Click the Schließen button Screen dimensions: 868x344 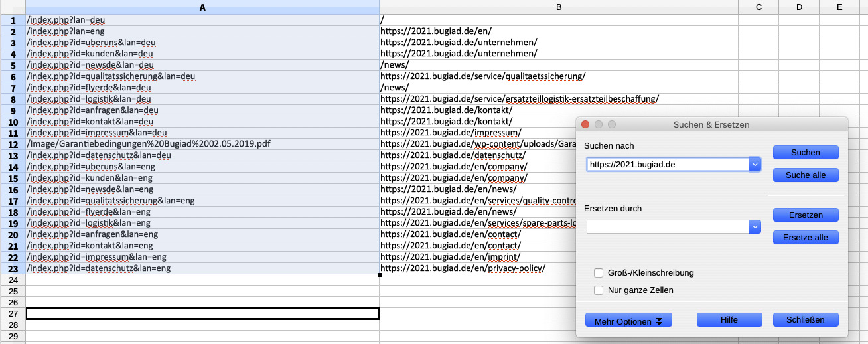point(805,320)
